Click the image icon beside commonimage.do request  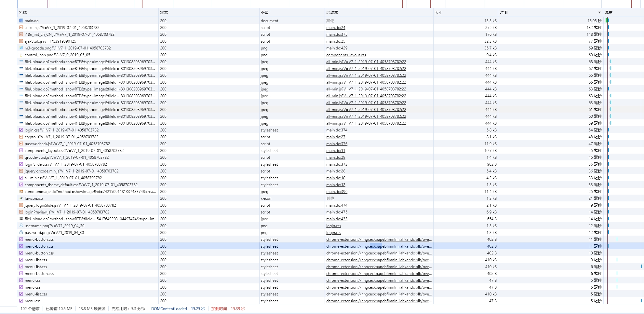tap(21, 191)
